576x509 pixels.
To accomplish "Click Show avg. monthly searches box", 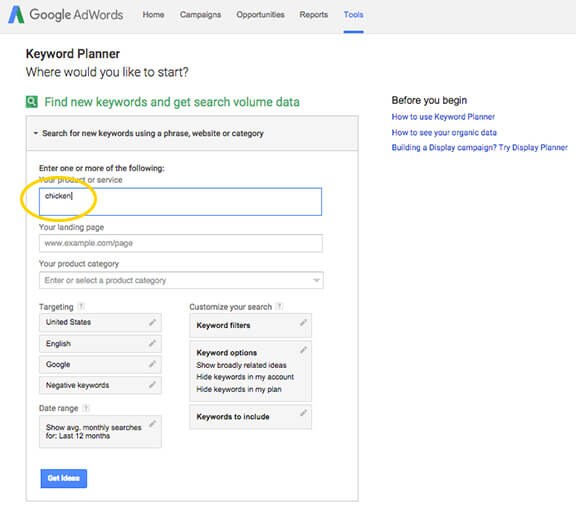I will tap(100, 432).
